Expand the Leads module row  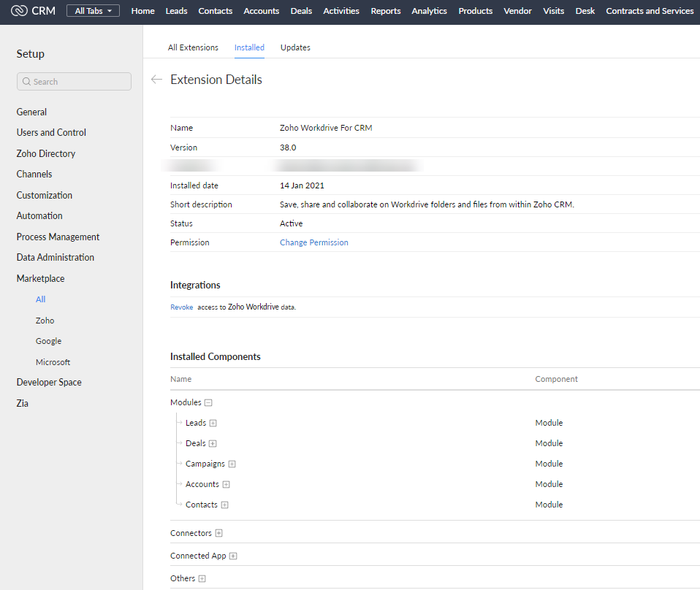click(x=213, y=423)
